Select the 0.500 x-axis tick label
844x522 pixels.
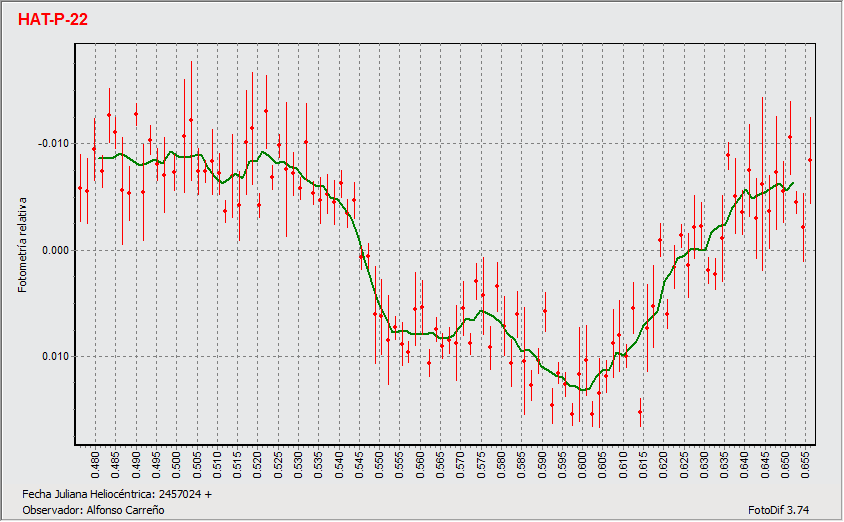(176, 465)
